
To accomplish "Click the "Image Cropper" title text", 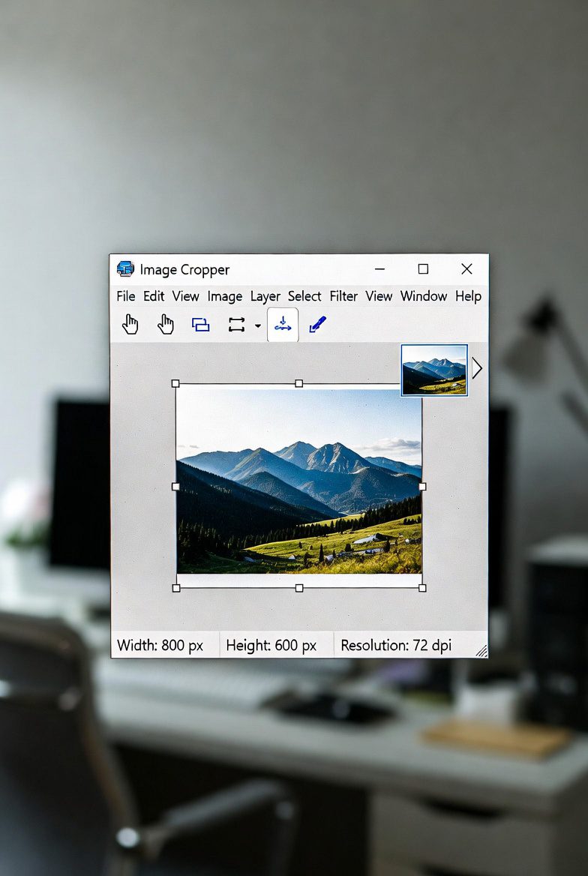I will (x=184, y=270).
